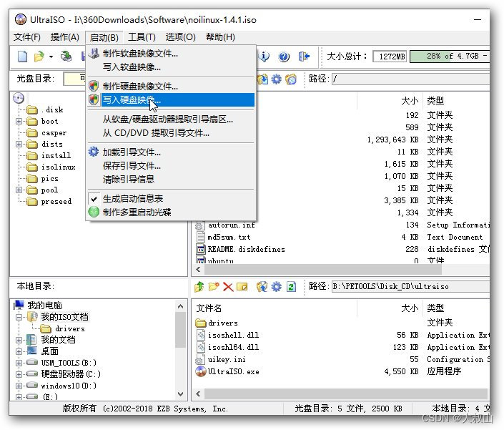This screenshot has height=430, width=504.
Task: Click the red X delete icon
Action: (228, 287)
